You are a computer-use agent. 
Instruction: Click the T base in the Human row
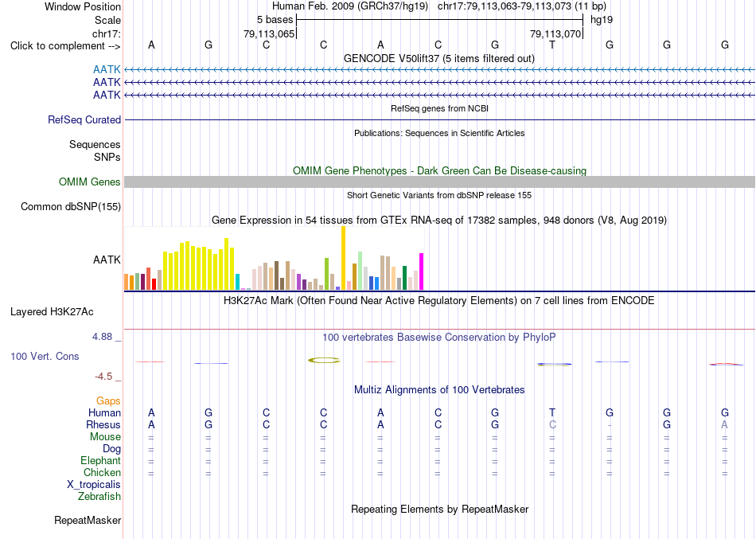click(x=552, y=412)
